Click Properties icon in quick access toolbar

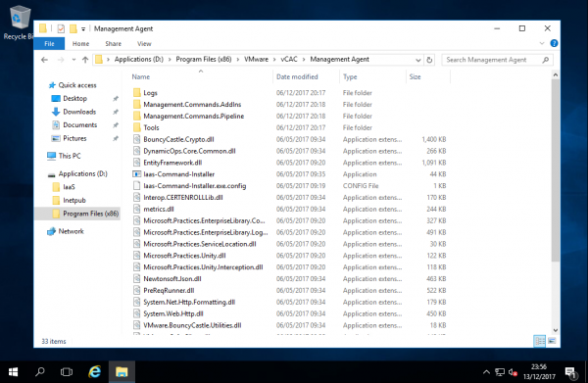click(61, 28)
